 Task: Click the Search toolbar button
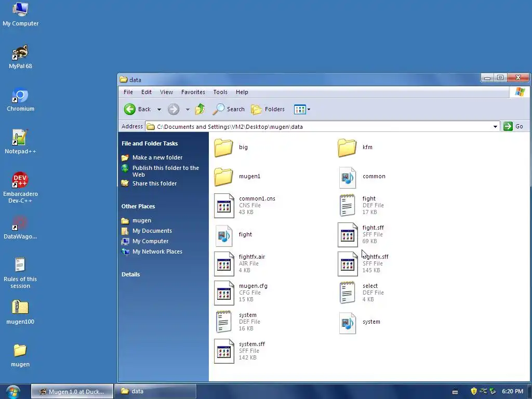pos(229,109)
